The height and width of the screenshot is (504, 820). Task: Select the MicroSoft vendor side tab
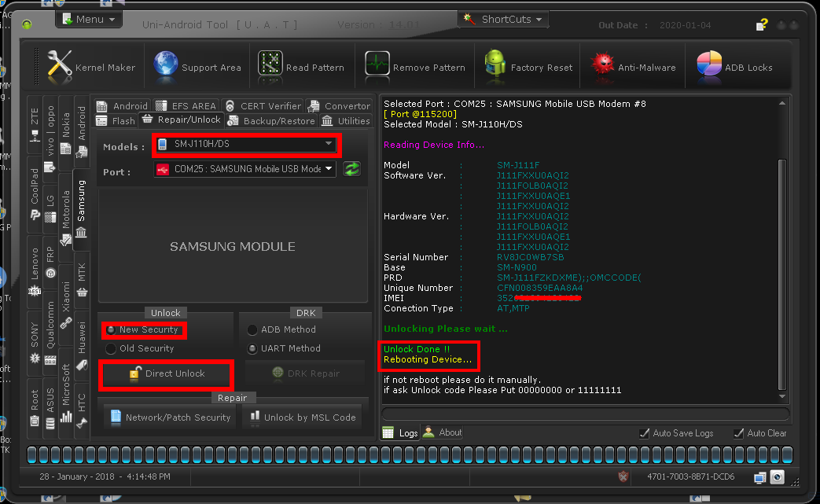tap(66, 392)
